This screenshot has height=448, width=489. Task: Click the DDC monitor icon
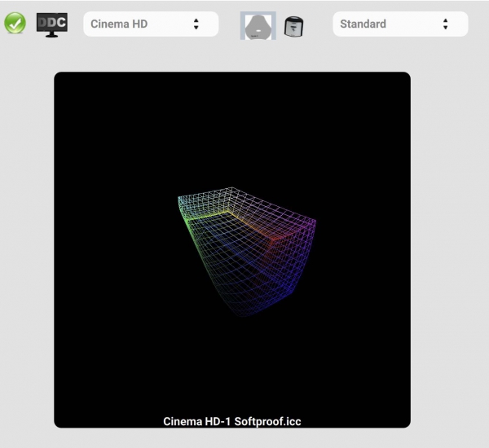[52, 25]
